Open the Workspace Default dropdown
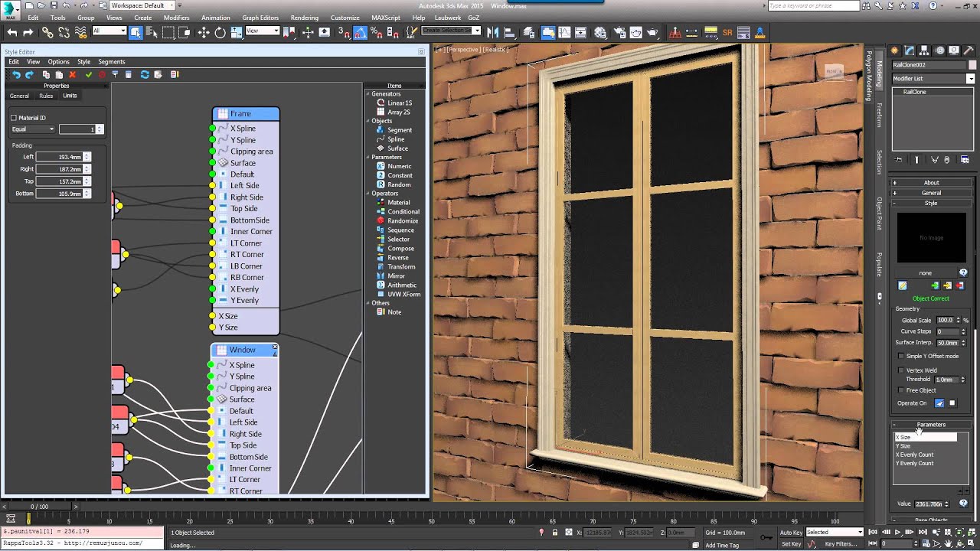The height and width of the screenshot is (551, 980). tap(142, 5)
